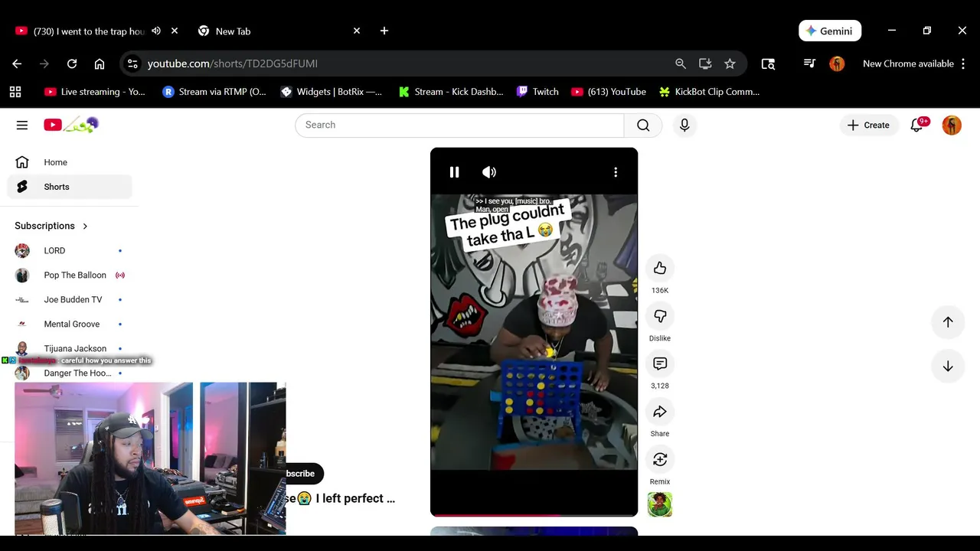This screenshot has width=980, height=551.
Task: Open the zoom magnifier in address bar
Action: click(681, 64)
